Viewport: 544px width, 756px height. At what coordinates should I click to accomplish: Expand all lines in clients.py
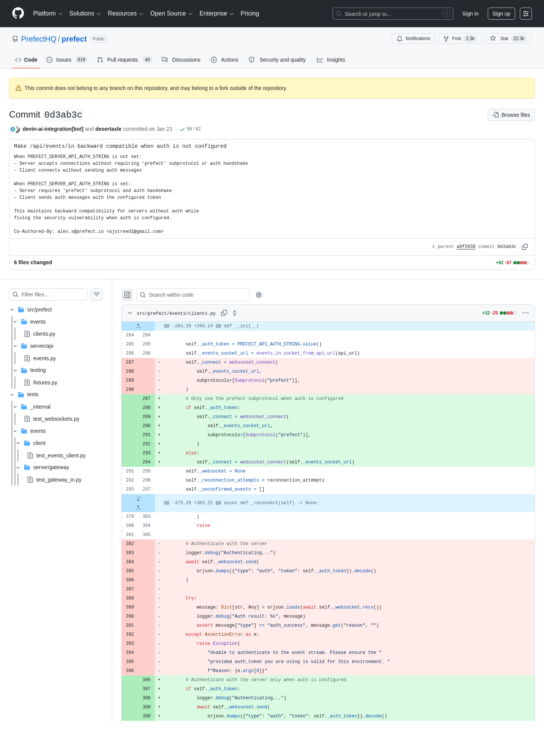(235, 313)
